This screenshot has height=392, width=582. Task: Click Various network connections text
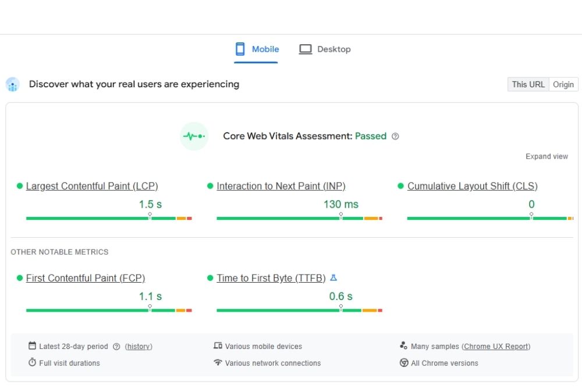point(273,363)
